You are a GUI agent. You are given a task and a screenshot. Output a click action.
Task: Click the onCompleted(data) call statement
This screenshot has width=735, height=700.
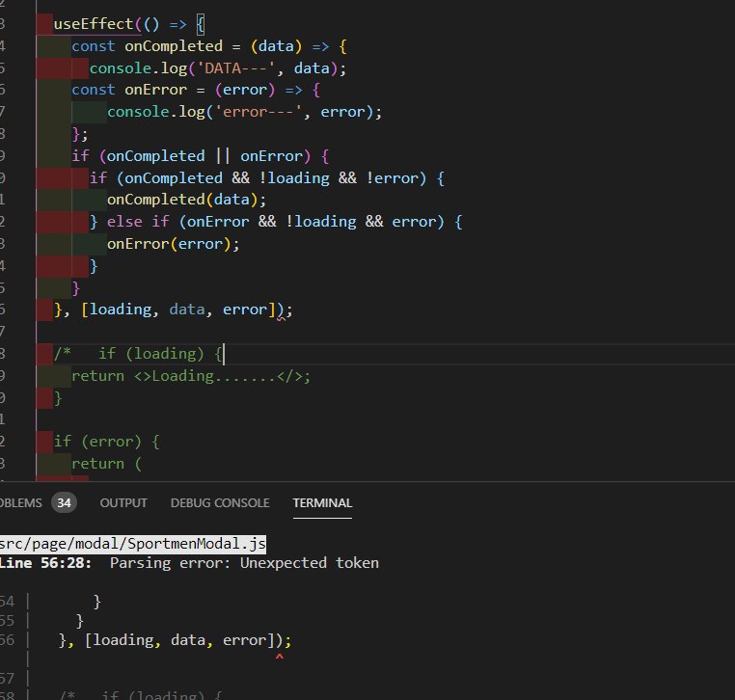pyautogui.click(x=185, y=200)
